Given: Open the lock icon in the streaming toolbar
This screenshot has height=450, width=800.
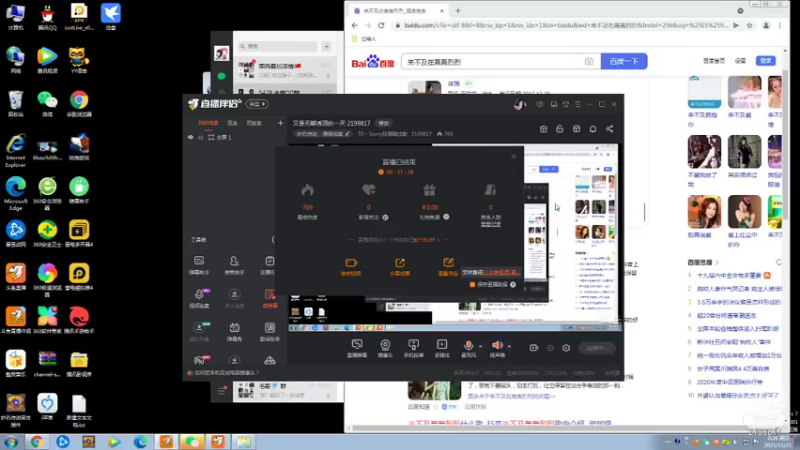Looking at the screenshot, I should pyautogui.click(x=560, y=129).
